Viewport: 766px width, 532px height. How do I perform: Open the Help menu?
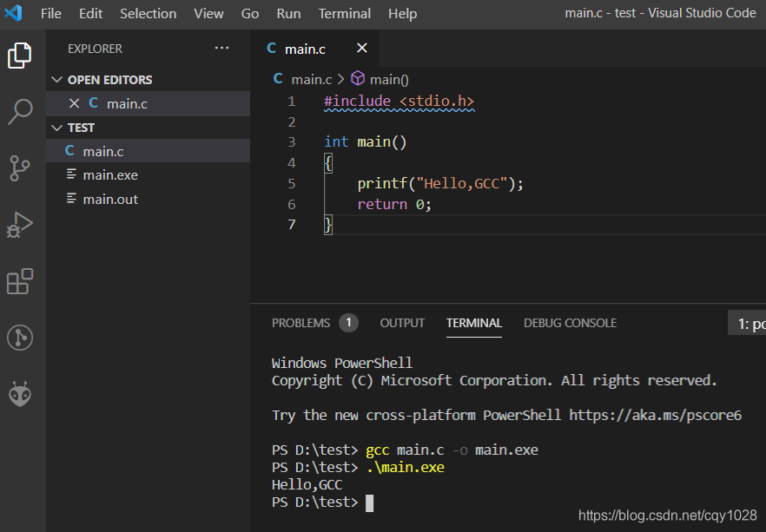pyautogui.click(x=403, y=14)
